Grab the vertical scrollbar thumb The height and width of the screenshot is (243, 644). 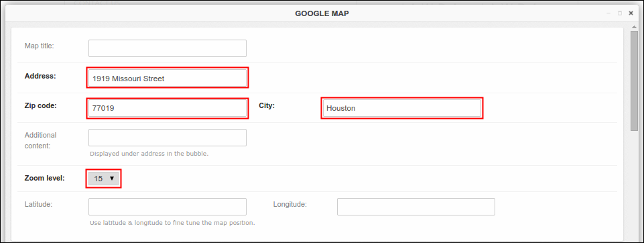click(x=634, y=81)
